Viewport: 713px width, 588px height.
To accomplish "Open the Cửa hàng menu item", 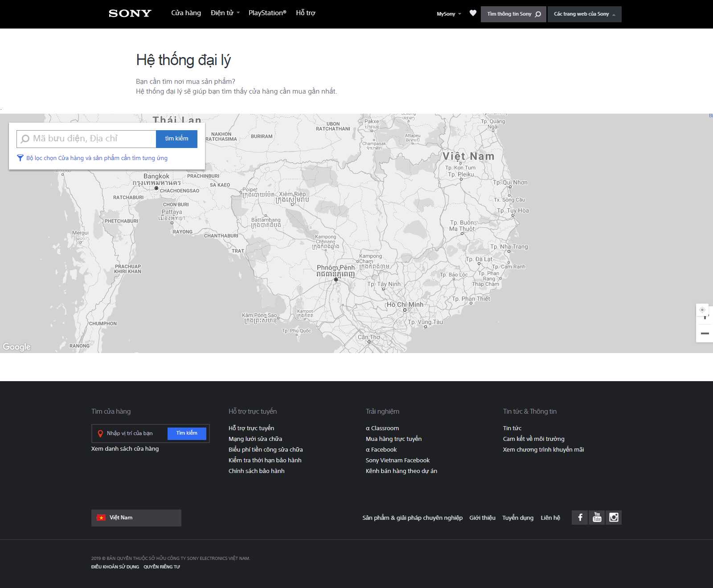I will 186,13.
